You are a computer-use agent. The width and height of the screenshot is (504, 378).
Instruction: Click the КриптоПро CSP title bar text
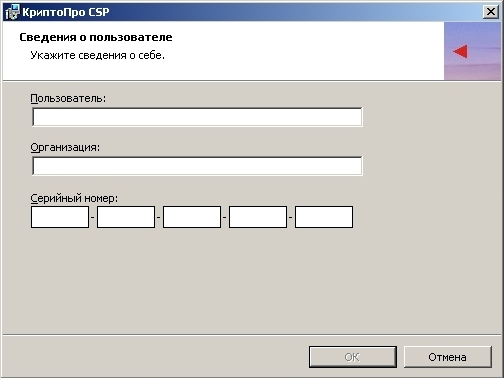click(66, 12)
